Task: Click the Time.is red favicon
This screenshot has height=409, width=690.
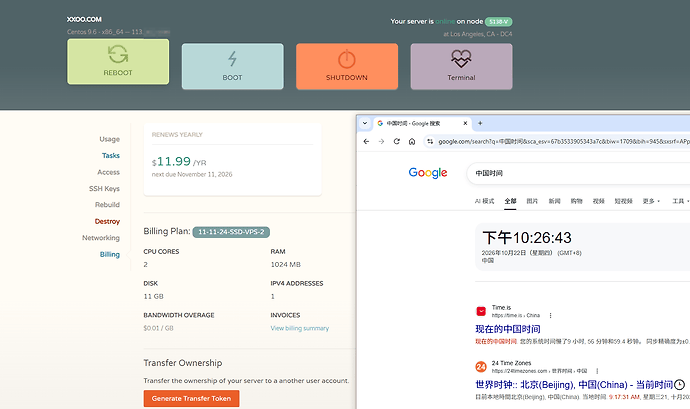Action: 481,311
